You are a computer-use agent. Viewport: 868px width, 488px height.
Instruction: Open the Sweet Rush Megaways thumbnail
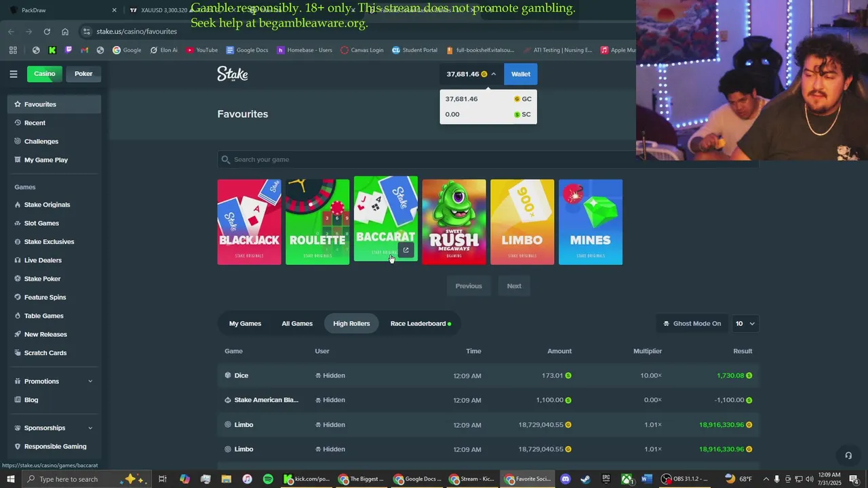coord(454,222)
